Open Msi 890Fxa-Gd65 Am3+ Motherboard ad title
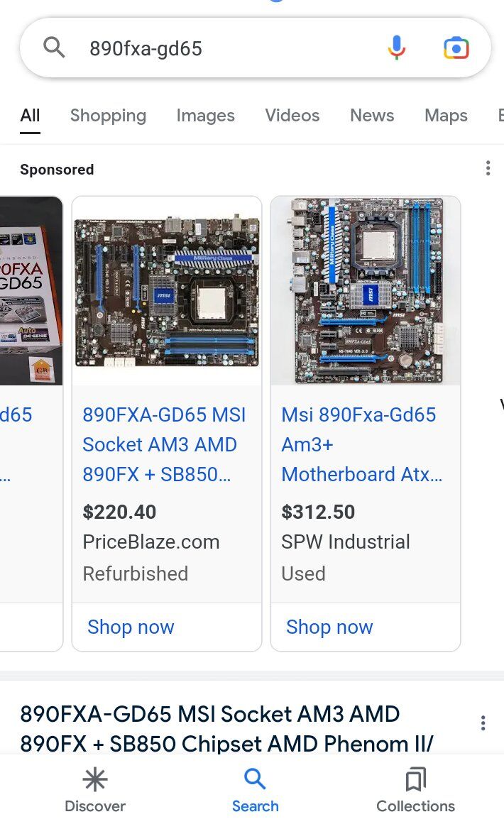 [361, 444]
